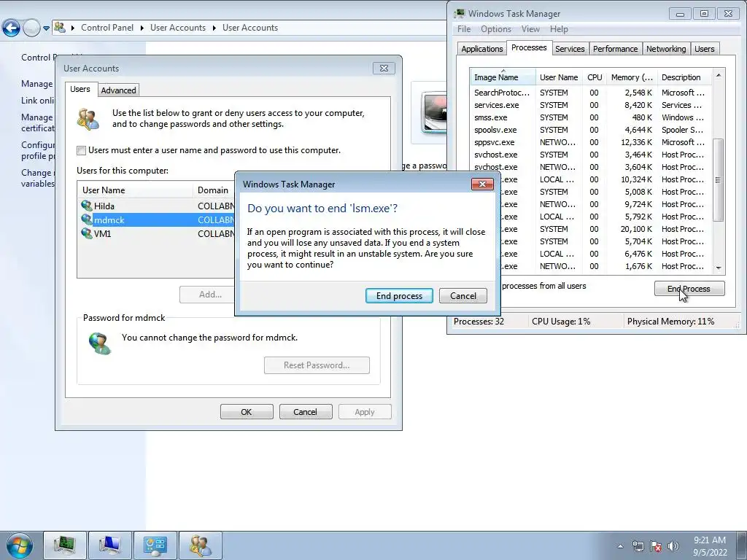Open the recent pages dropdown arrow
The image size is (747, 560).
click(x=46, y=28)
